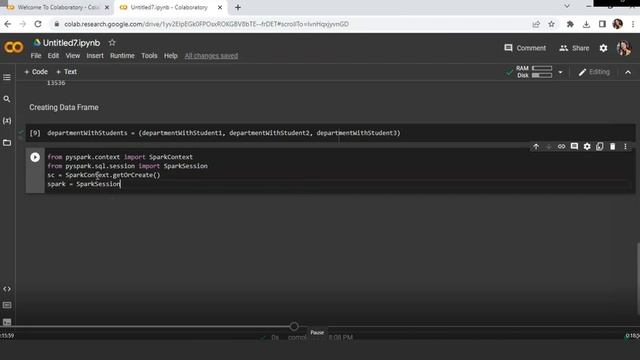Screen dimensions: 640x360
Task: Run the SparkContext code cell
Action: 35,157
